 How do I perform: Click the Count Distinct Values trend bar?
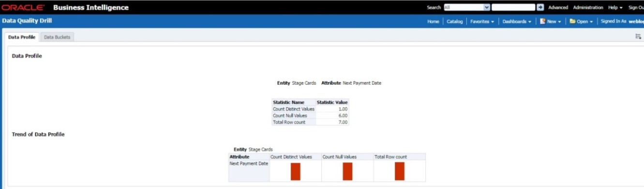point(296,172)
